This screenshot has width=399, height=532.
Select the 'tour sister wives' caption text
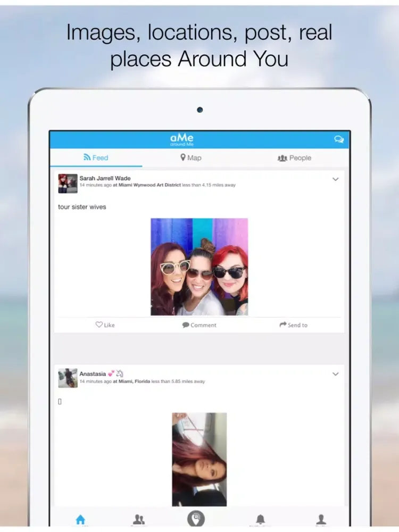(x=82, y=207)
